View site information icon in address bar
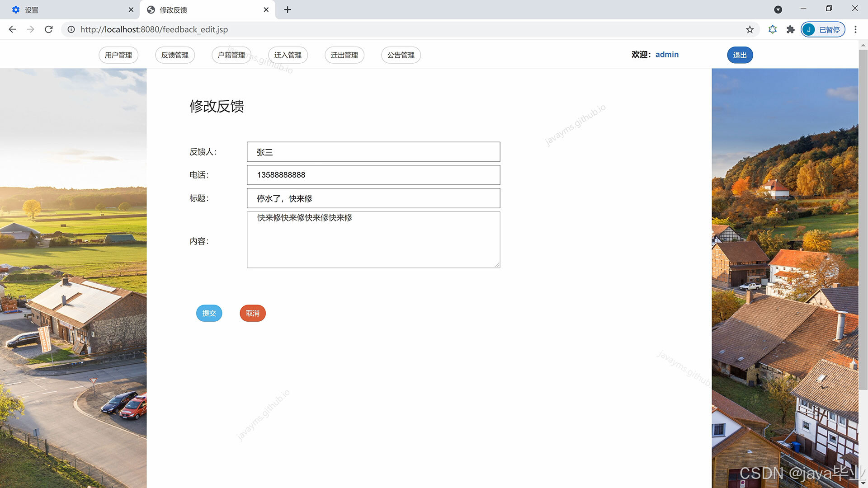Viewport: 868px width, 488px height. [71, 29]
